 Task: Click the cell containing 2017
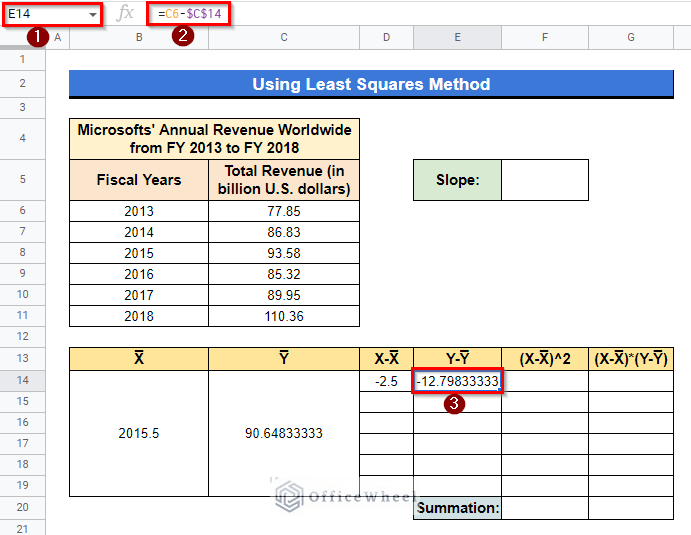click(x=139, y=295)
